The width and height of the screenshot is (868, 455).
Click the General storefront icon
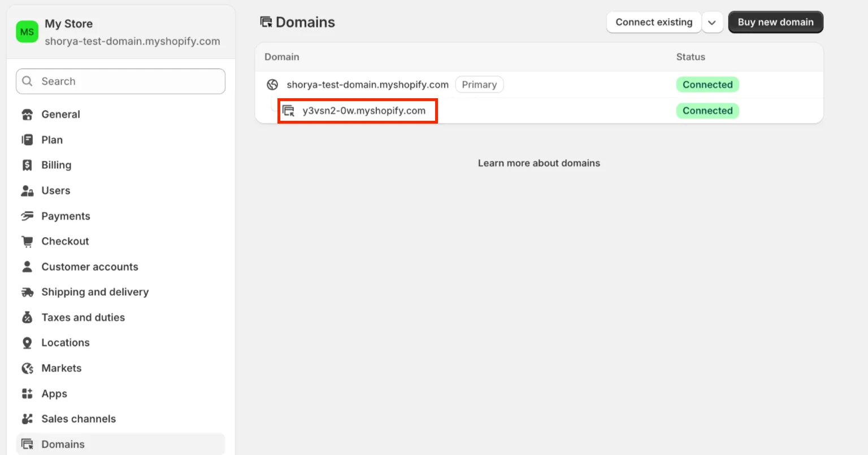click(x=27, y=115)
